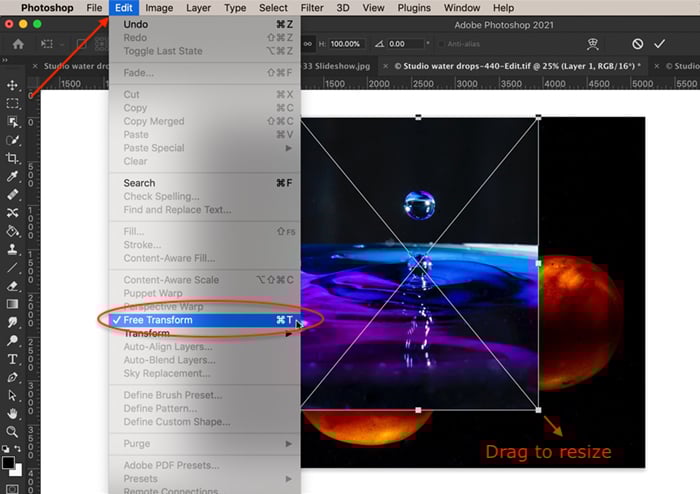Select the Path Selection arrow tool
The height and width of the screenshot is (494, 700).
pyautogui.click(x=12, y=395)
